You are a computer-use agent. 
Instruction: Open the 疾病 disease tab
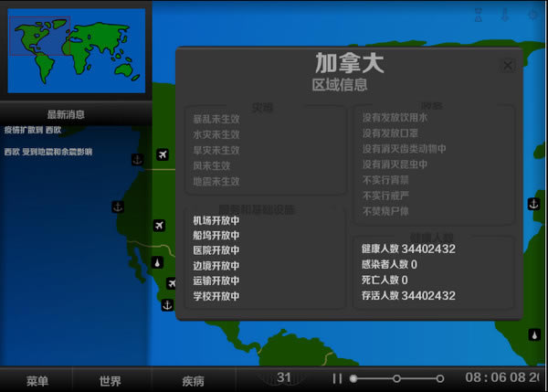193,380
